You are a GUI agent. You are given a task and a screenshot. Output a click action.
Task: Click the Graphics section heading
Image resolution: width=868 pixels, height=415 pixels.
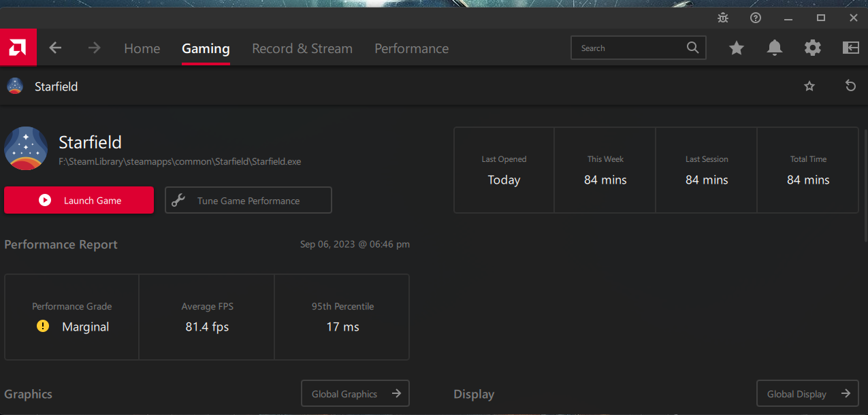pyautogui.click(x=28, y=394)
